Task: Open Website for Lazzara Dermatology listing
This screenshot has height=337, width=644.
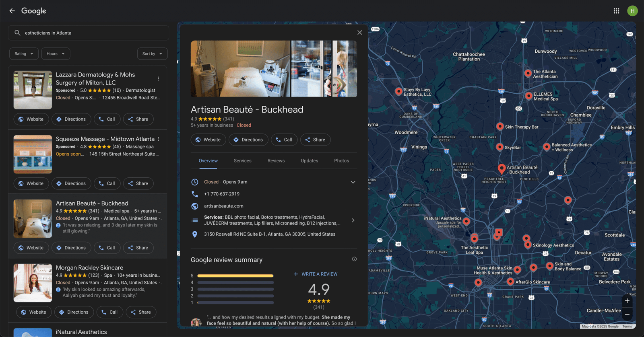Action: click(x=31, y=119)
